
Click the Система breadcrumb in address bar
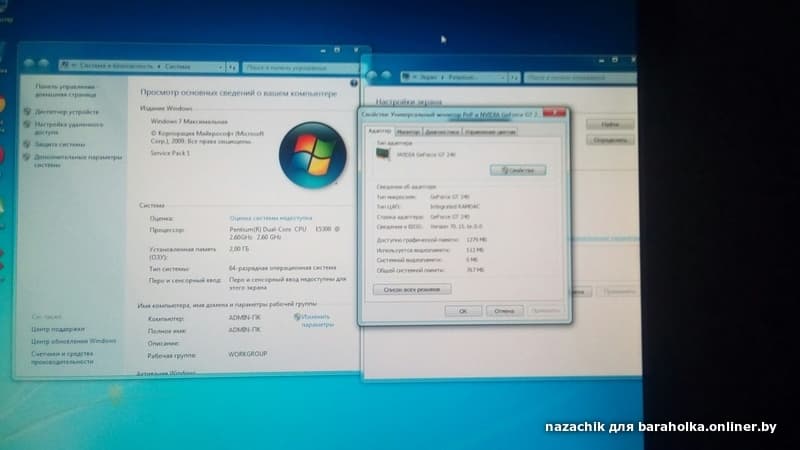[178, 67]
